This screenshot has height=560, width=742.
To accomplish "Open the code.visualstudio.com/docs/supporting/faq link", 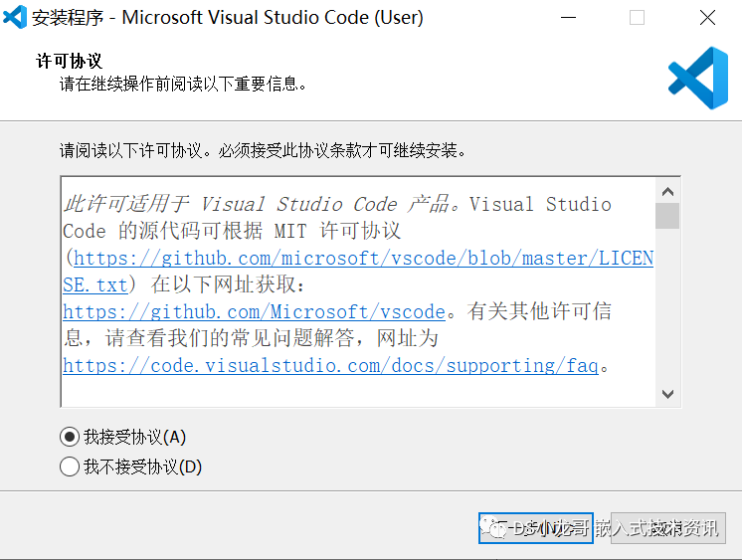I will coord(330,365).
